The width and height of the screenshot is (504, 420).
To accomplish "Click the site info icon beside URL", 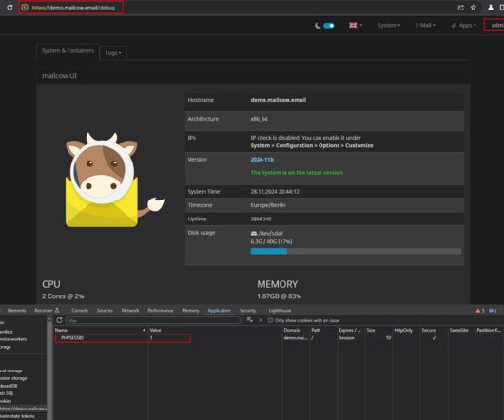I will click(x=25, y=7).
